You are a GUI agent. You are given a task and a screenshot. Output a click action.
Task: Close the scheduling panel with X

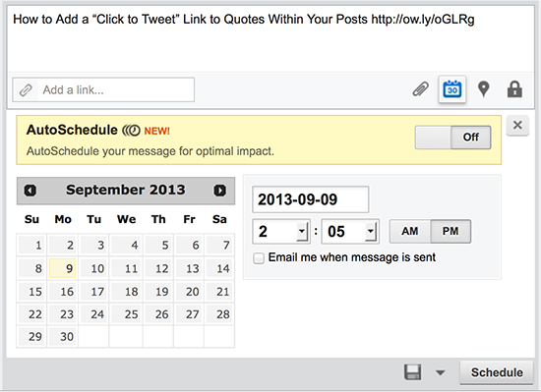click(517, 125)
